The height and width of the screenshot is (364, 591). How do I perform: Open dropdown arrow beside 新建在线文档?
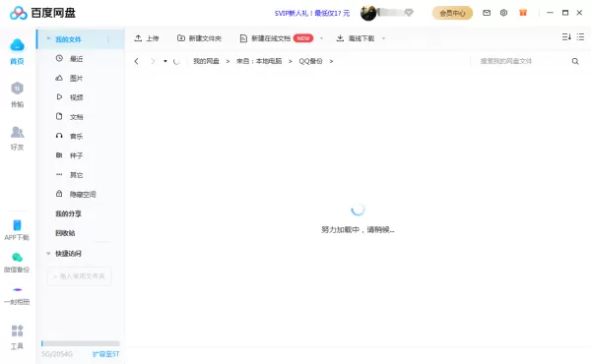coord(321,38)
